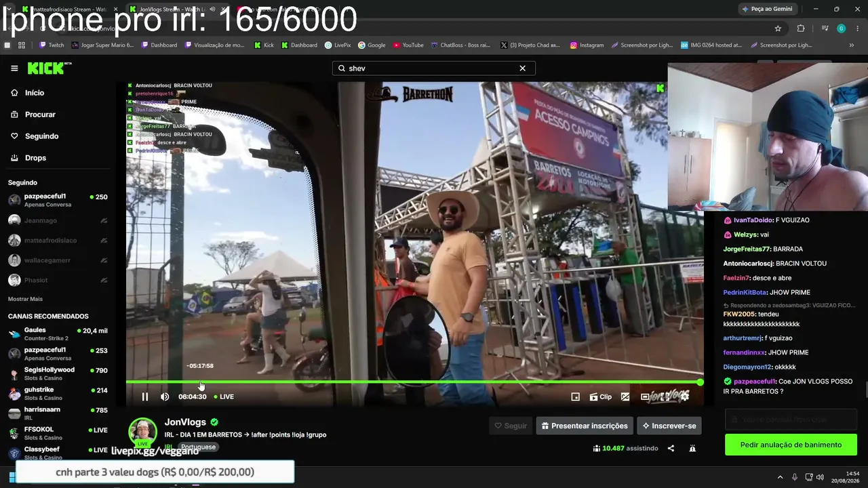868x488 pixels.
Task: Open Procurar in the sidebar
Action: pos(40,115)
